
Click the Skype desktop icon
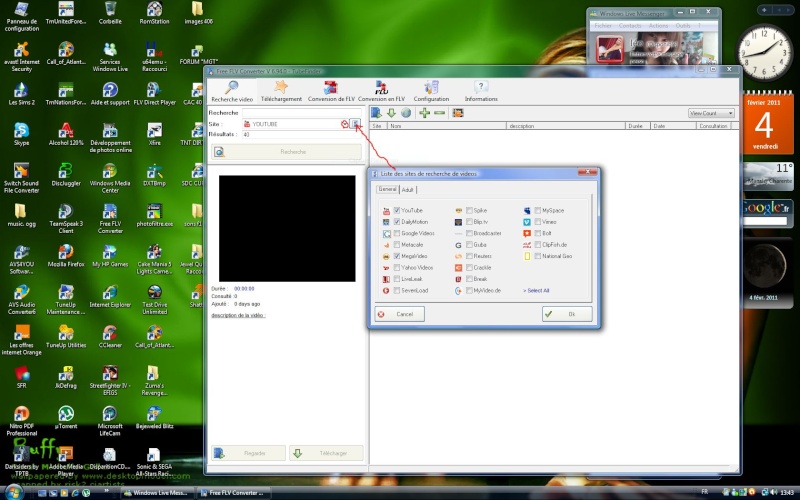(x=21, y=135)
